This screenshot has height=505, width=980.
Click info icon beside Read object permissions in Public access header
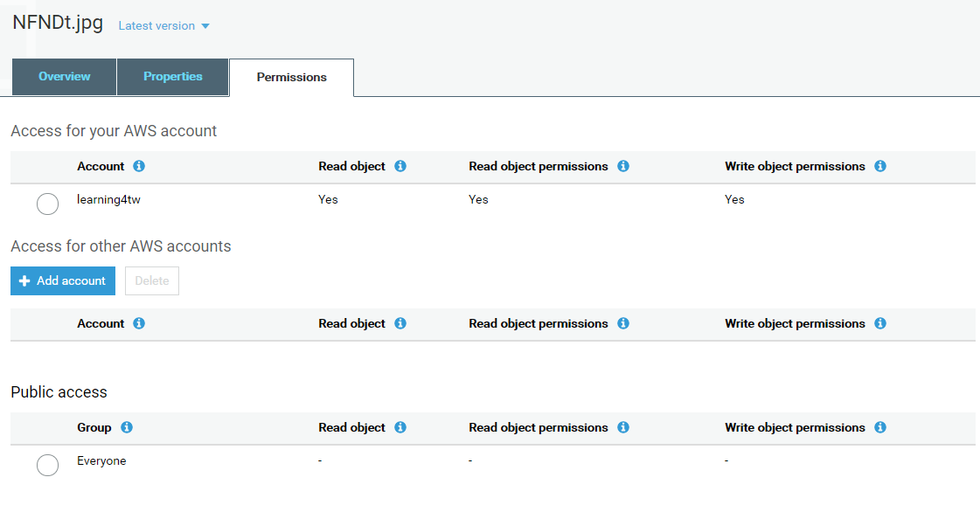623,427
